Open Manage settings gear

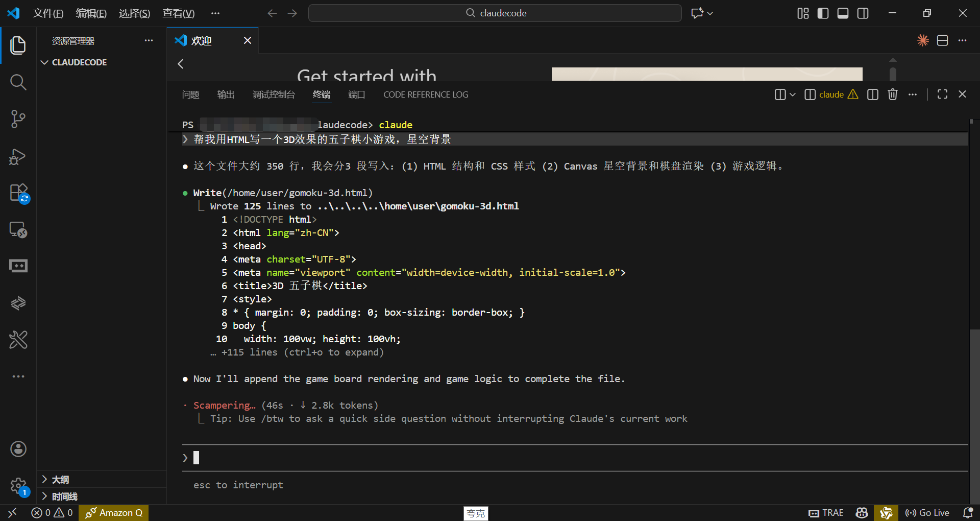click(x=18, y=486)
